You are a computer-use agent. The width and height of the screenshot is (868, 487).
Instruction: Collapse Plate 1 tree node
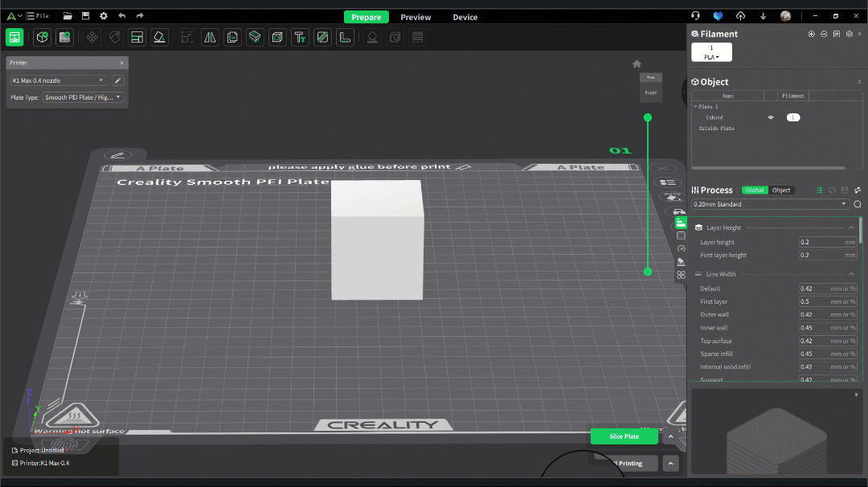pyautogui.click(x=696, y=106)
